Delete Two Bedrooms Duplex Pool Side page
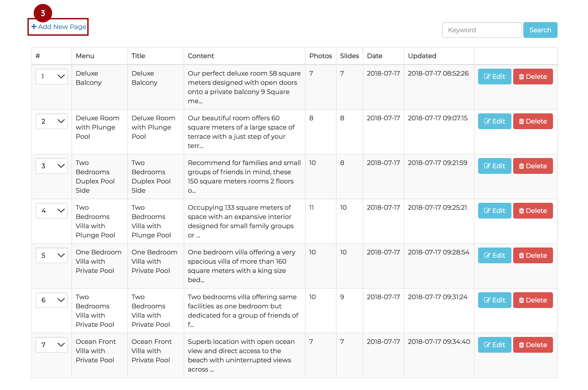The image size is (588, 390). (x=533, y=166)
